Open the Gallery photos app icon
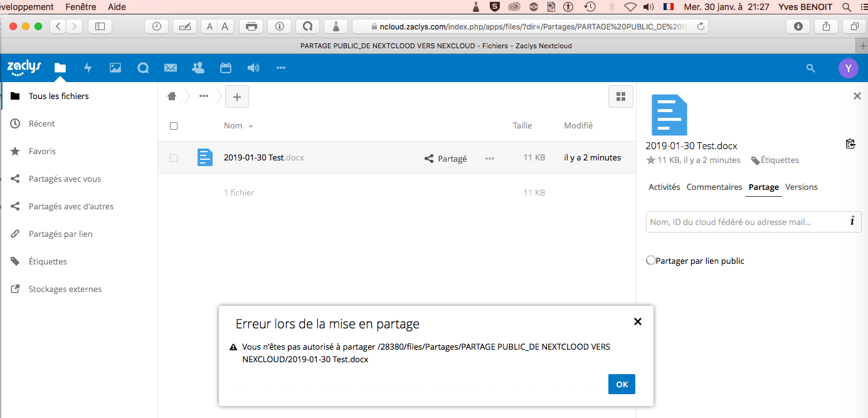The height and width of the screenshot is (418, 868). click(115, 68)
